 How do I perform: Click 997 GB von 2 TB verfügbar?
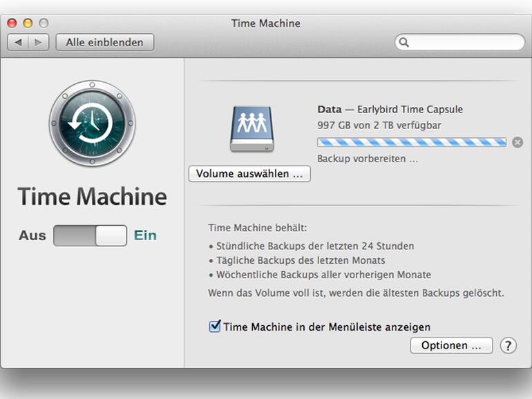[x=379, y=126]
